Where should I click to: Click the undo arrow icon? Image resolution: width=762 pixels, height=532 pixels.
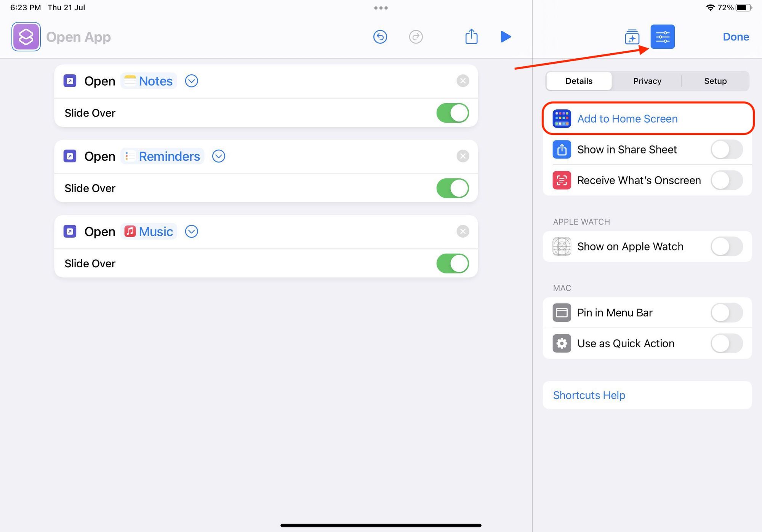coord(380,37)
